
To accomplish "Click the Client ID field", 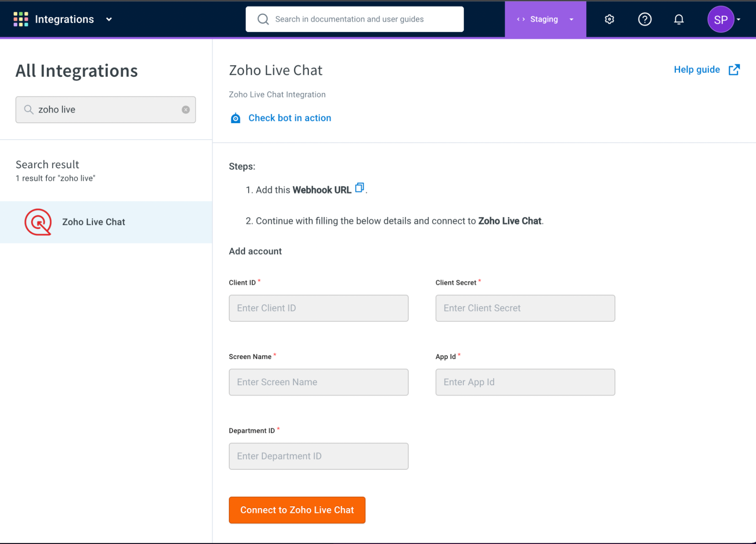I will [x=318, y=308].
